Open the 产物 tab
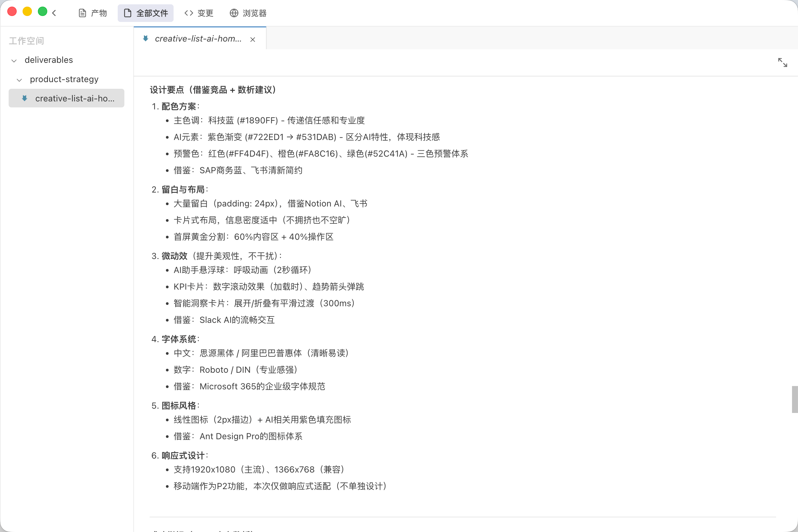This screenshot has height=532, width=798. 93,13
